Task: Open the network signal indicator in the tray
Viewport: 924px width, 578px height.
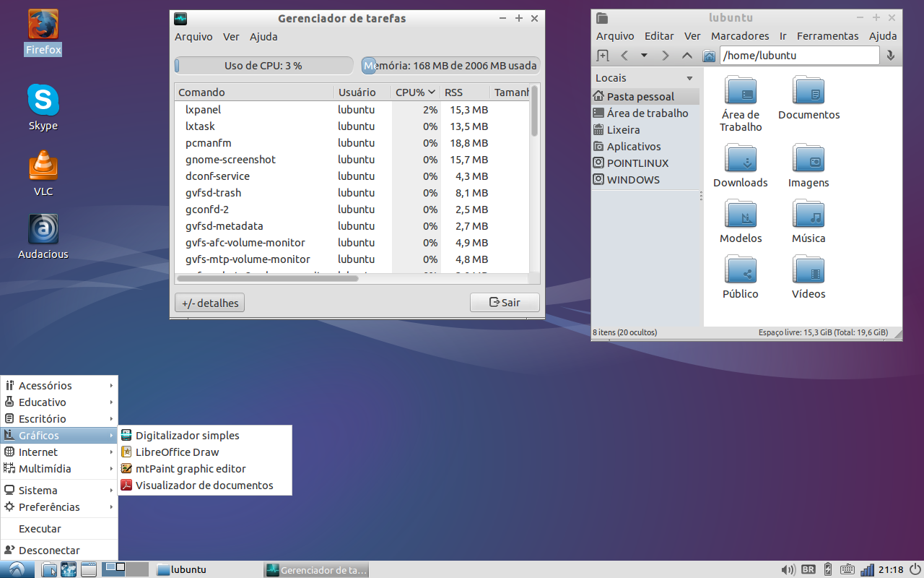Action: click(x=868, y=569)
